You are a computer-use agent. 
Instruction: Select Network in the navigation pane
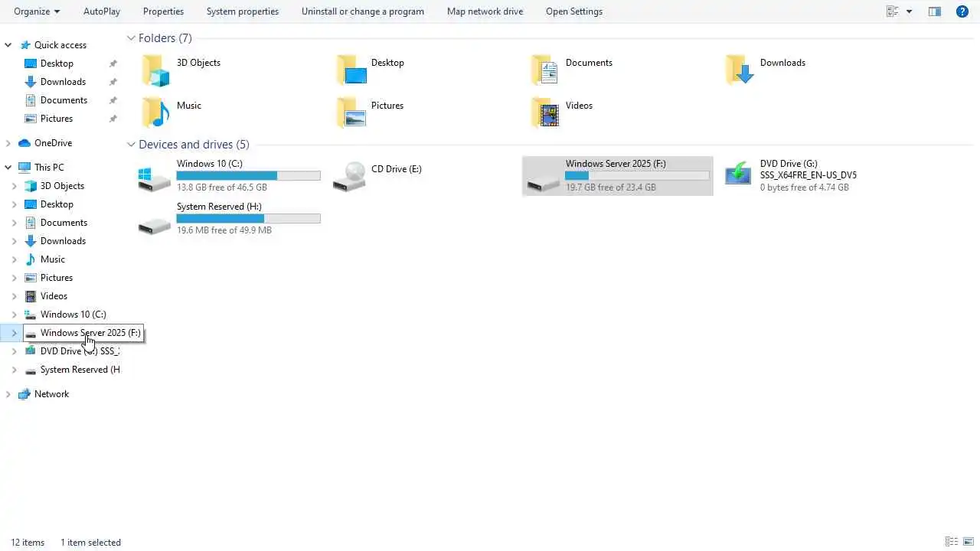coord(51,394)
